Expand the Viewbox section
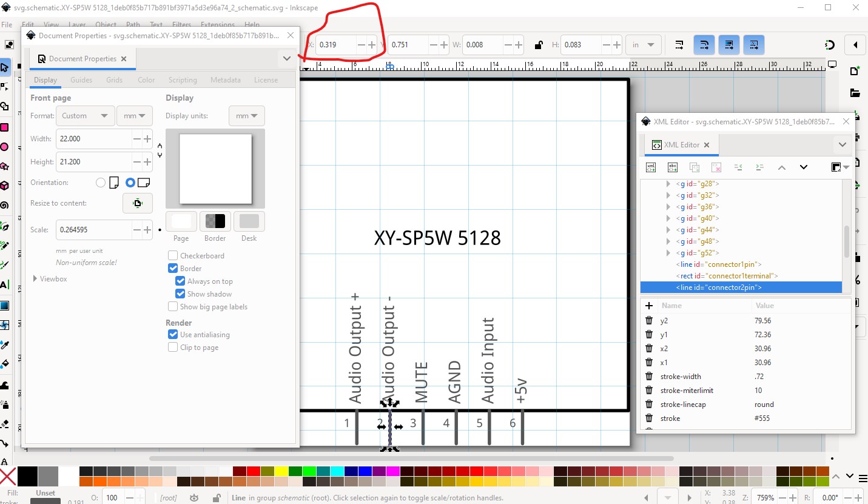This screenshot has width=868, height=504. (x=35, y=279)
